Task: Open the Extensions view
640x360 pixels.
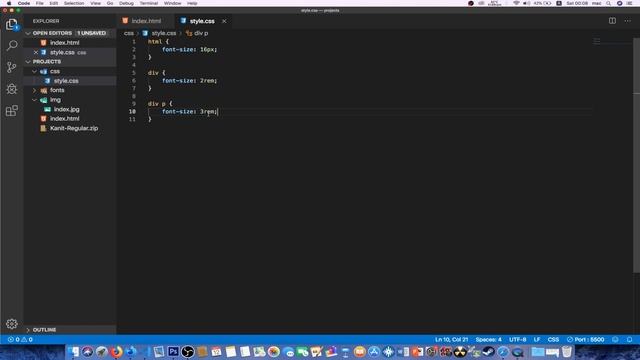Action: pos(12,110)
